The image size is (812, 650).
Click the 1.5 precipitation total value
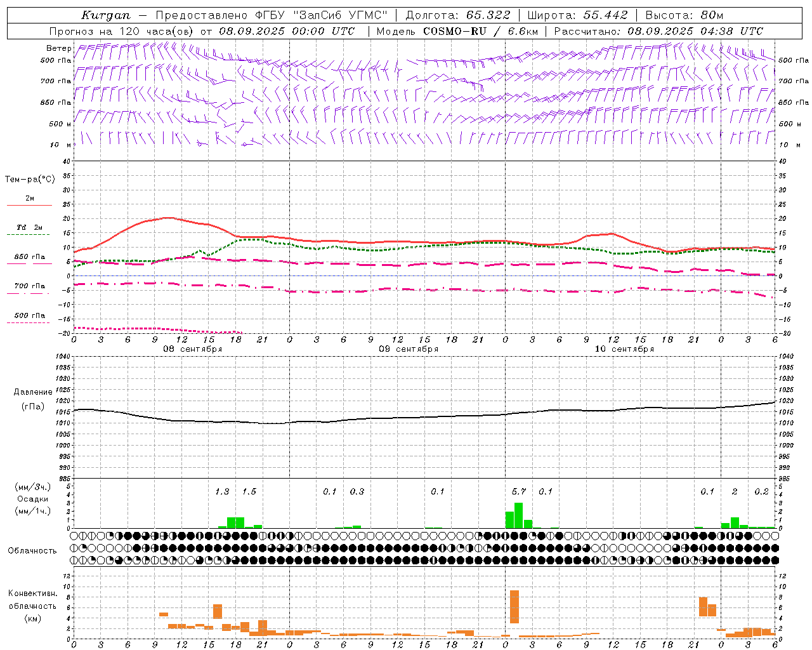pyautogui.click(x=249, y=491)
